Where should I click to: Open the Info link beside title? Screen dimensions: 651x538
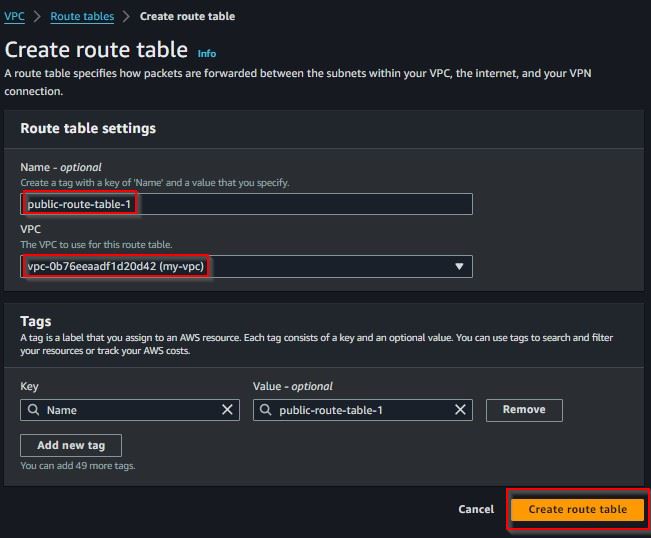coord(207,54)
